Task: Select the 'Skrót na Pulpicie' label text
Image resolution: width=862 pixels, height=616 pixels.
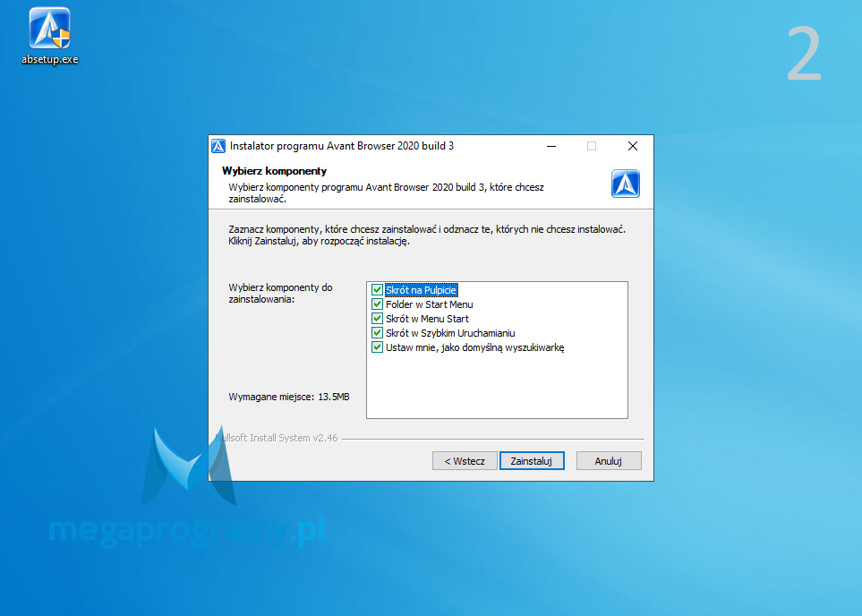Action: tap(421, 290)
